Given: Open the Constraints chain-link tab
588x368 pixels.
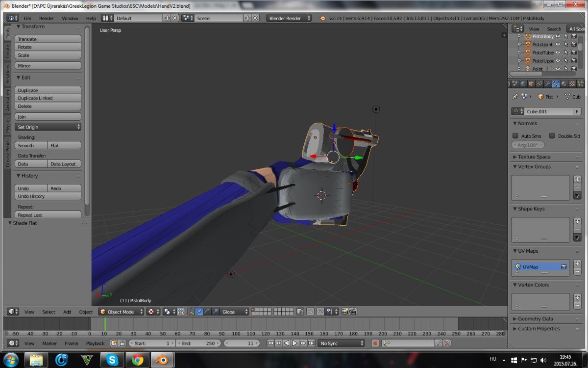Looking at the screenshot, I should (539, 84).
